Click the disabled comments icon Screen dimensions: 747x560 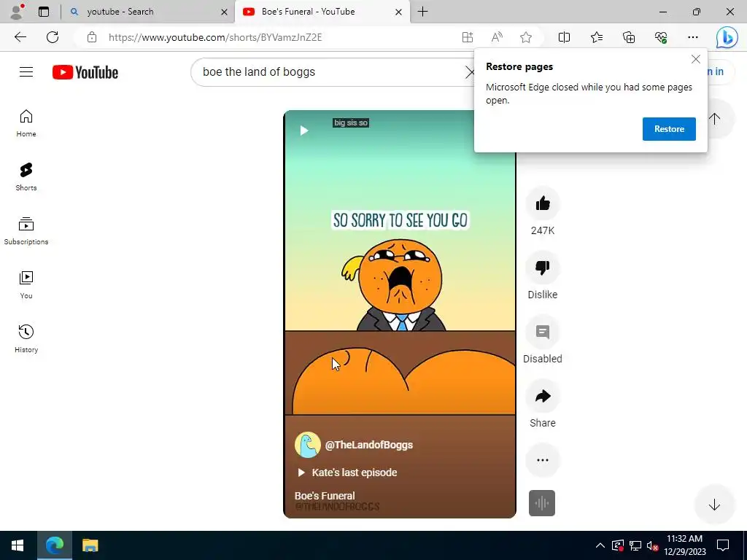pos(543,332)
